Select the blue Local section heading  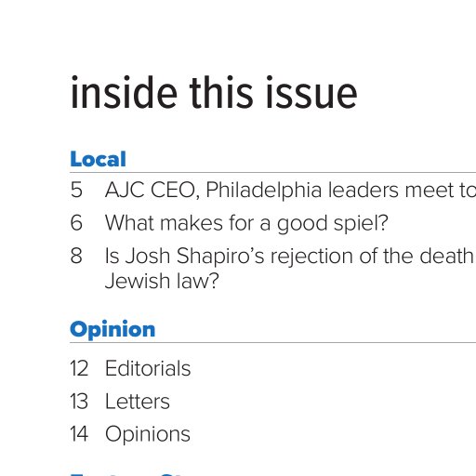[x=98, y=159]
